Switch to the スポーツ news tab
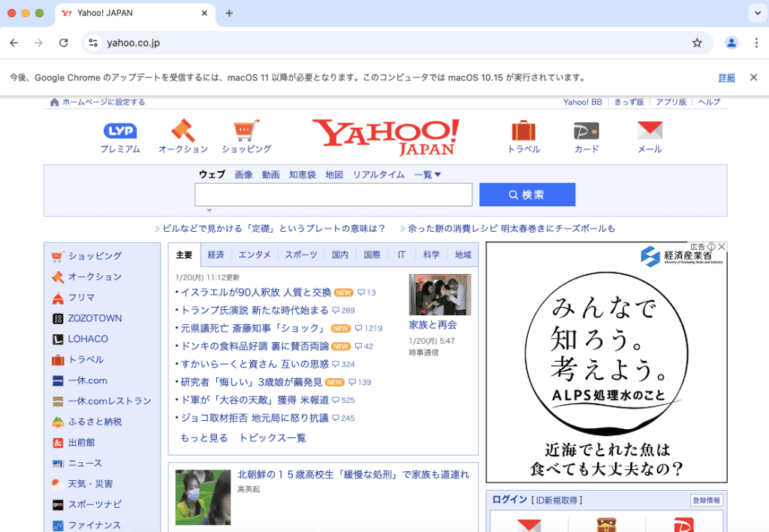 tap(301, 254)
